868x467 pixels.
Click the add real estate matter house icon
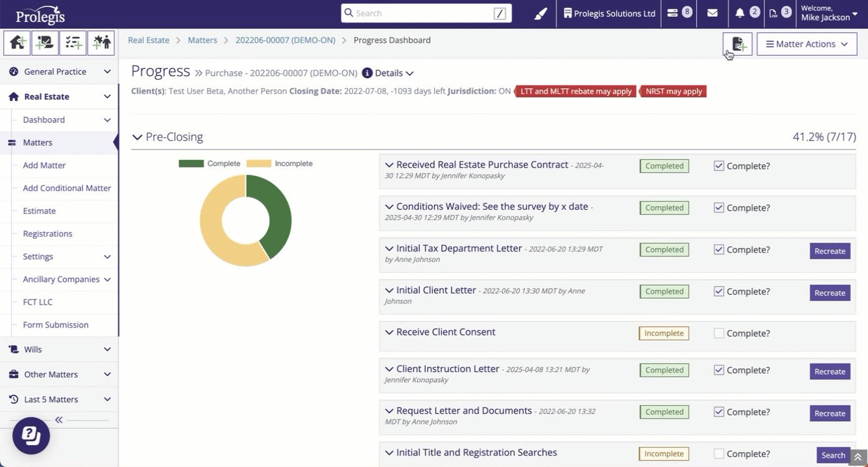click(17, 43)
